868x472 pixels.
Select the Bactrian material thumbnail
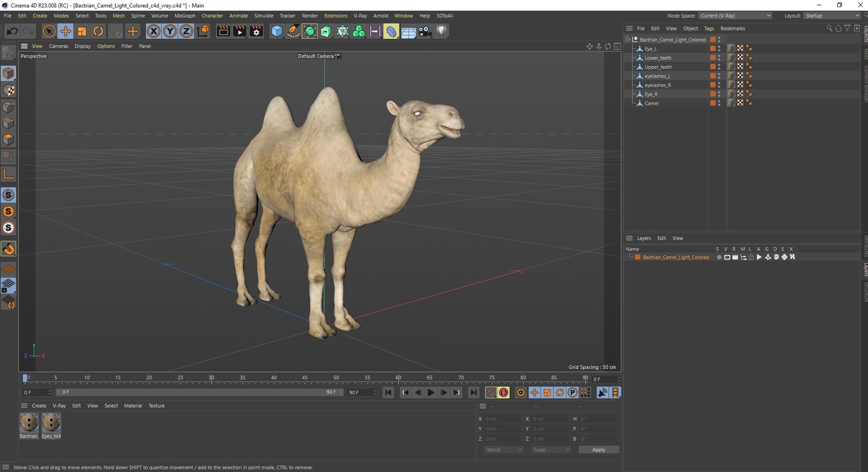[29, 423]
